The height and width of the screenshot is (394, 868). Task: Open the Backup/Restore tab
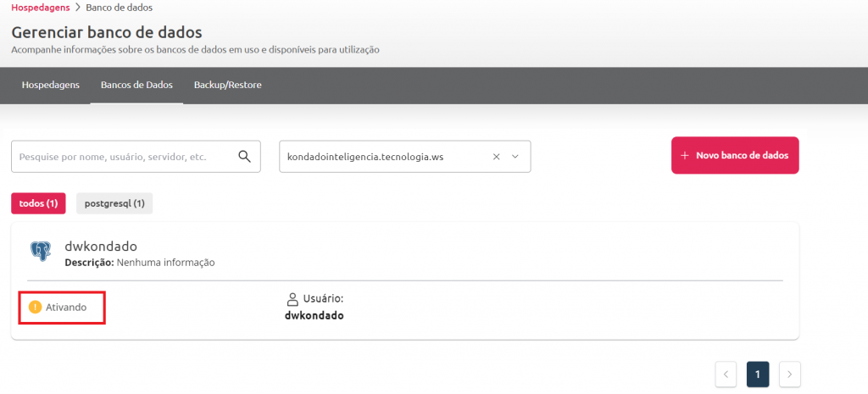227,86
